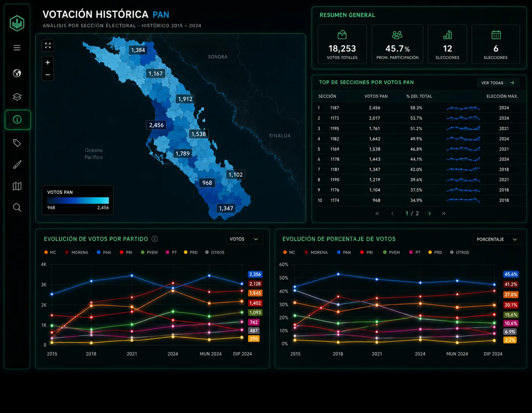Click the 45.7% Prom. Participación card
Screen dimensions: 532x413
397,44
